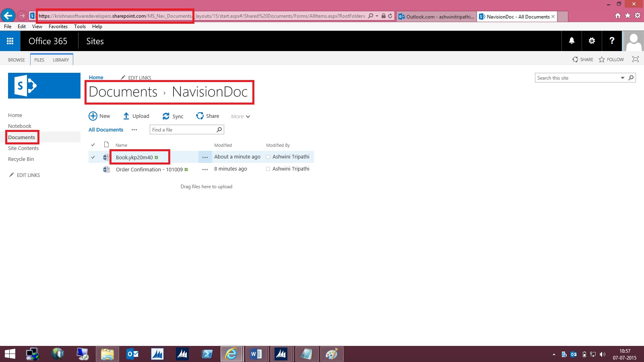
Task: Select the checkbox beside Book.ykp20m40
Action: point(93,157)
